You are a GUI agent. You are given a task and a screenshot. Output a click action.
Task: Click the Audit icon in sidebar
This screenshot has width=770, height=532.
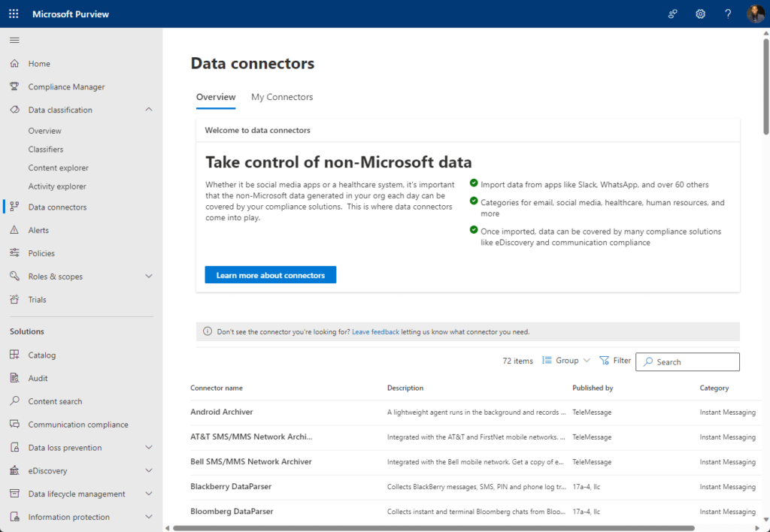pos(15,377)
